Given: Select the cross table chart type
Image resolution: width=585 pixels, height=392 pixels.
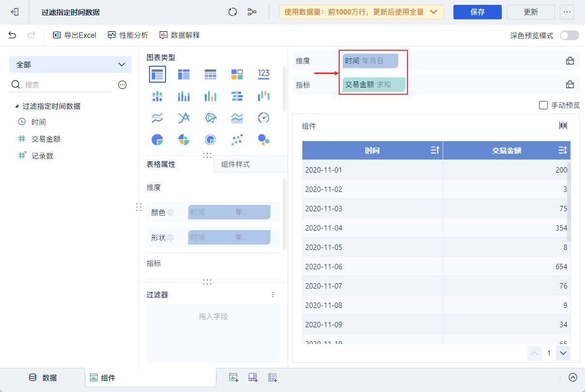Looking at the screenshot, I should click(184, 74).
